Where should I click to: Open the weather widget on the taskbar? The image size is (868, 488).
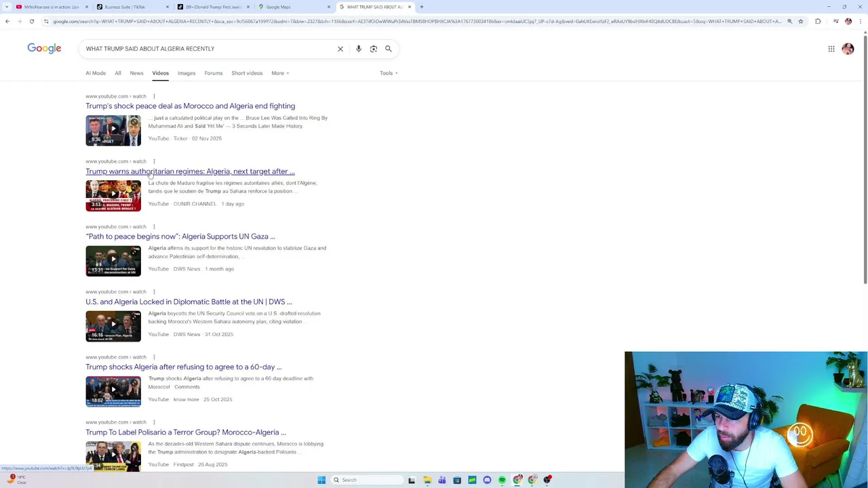[x=16, y=479]
